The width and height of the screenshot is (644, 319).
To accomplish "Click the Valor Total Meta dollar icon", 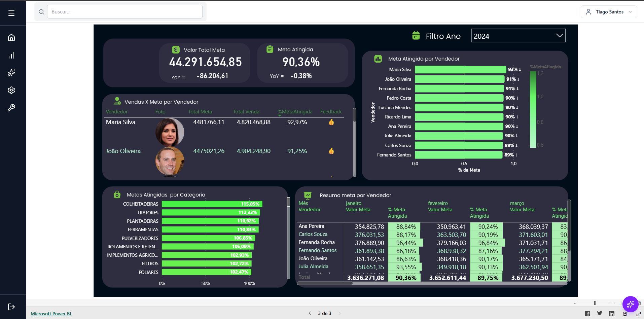I will tap(176, 50).
